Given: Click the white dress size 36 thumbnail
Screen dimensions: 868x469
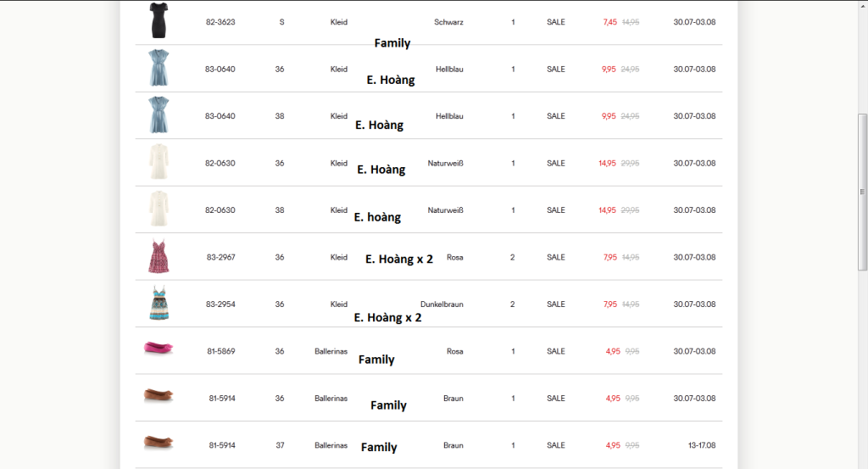Looking at the screenshot, I should pyautogui.click(x=158, y=162).
